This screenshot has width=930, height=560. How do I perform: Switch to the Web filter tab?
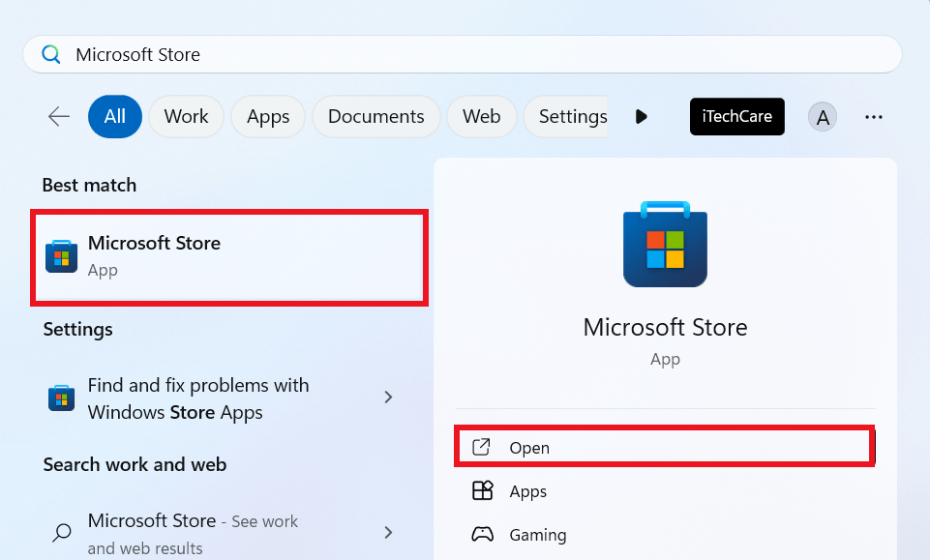click(x=482, y=117)
